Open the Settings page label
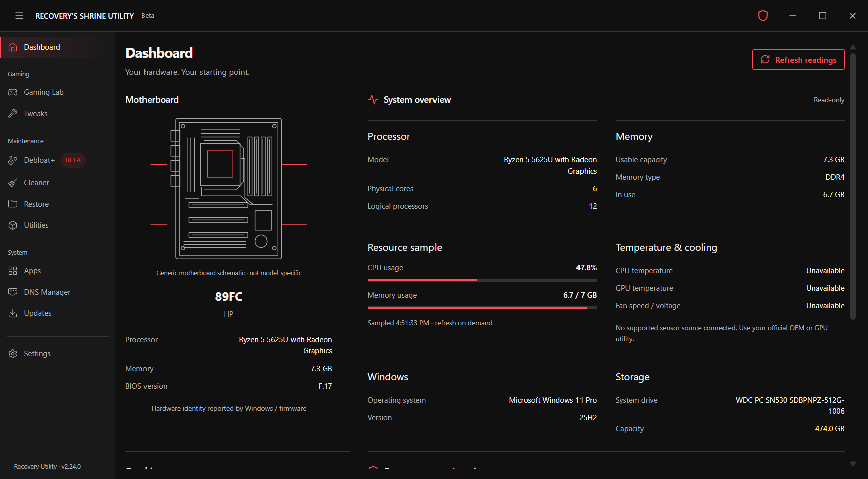 point(37,354)
